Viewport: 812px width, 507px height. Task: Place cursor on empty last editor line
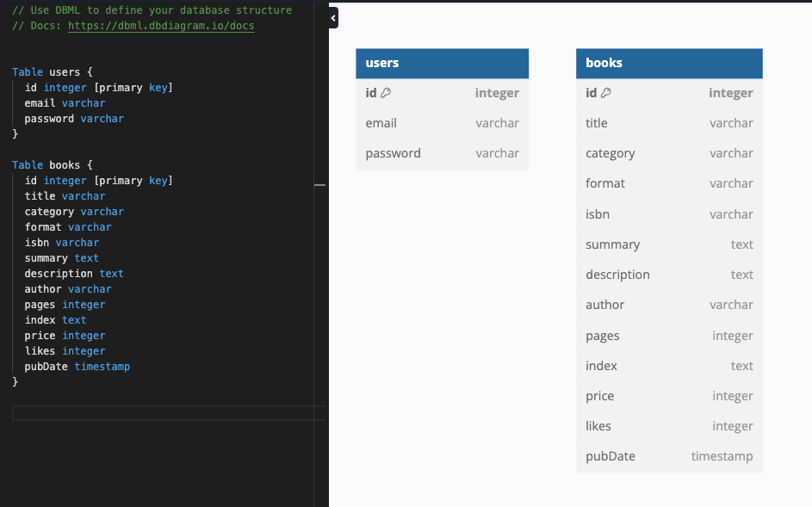coord(169,413)
